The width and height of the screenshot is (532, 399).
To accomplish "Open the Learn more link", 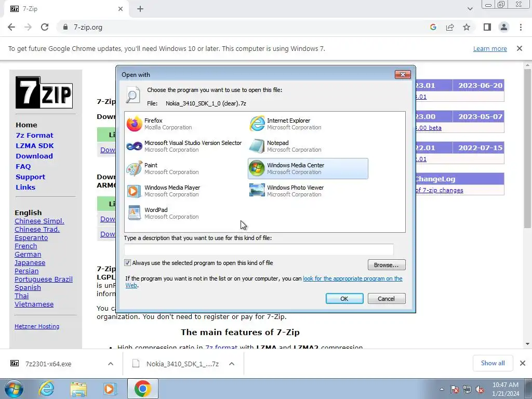I will click(x=490, y=48).
